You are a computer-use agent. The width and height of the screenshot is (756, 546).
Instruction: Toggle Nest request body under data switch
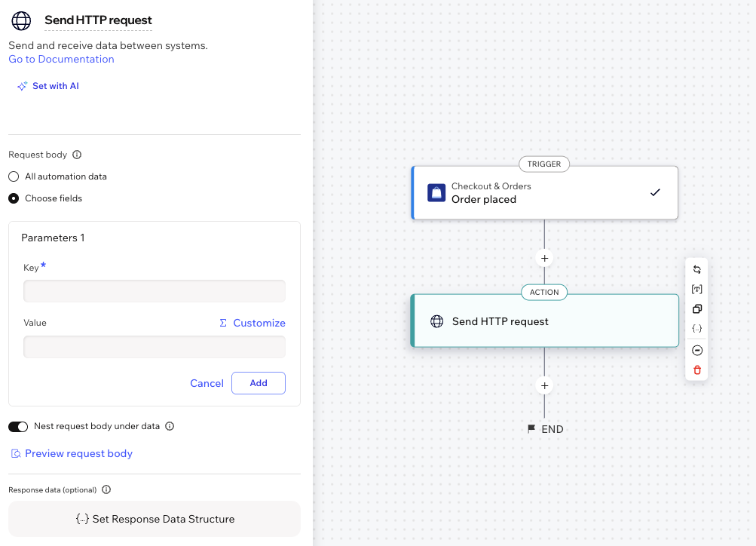click(18, 426)
